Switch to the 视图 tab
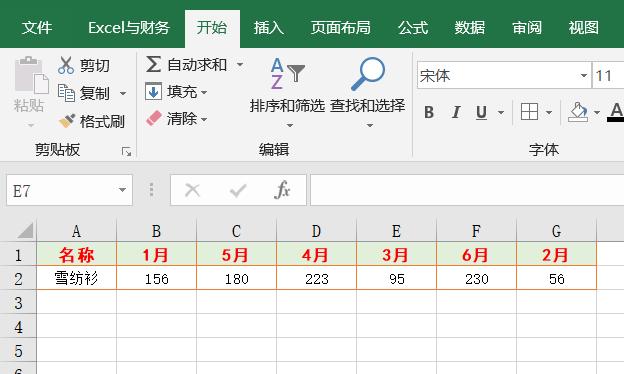 [583, 27]
